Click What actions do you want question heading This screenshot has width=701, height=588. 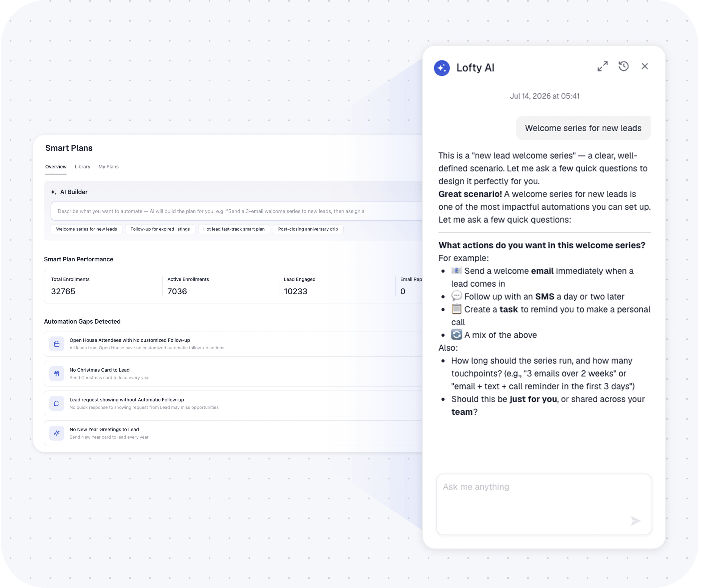click(542, 245)
